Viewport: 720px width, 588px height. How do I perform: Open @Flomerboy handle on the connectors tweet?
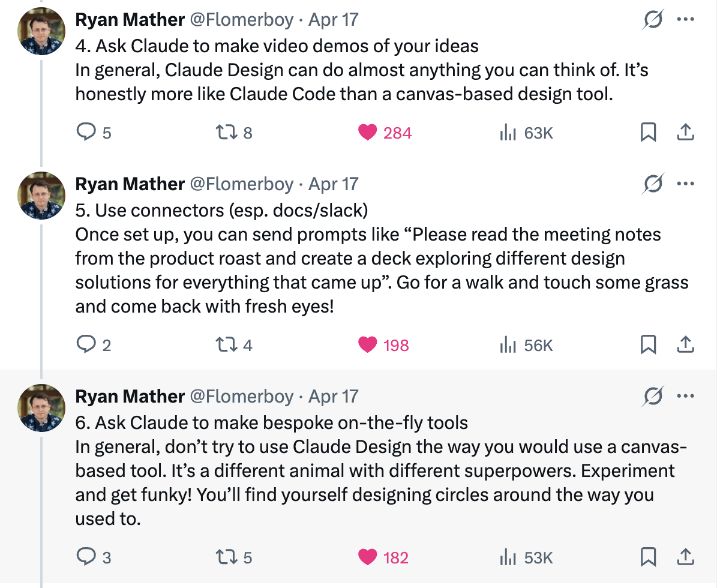[x=242, y=184]
